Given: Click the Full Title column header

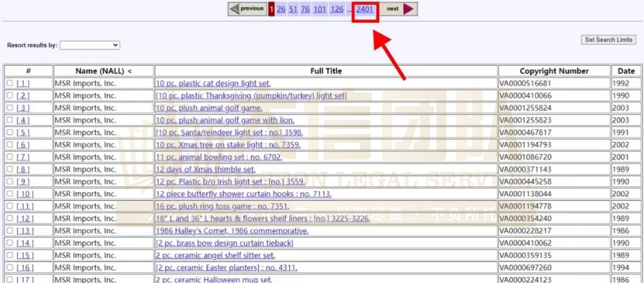Looking at the screenshot, I should click(x=326, y=71).
